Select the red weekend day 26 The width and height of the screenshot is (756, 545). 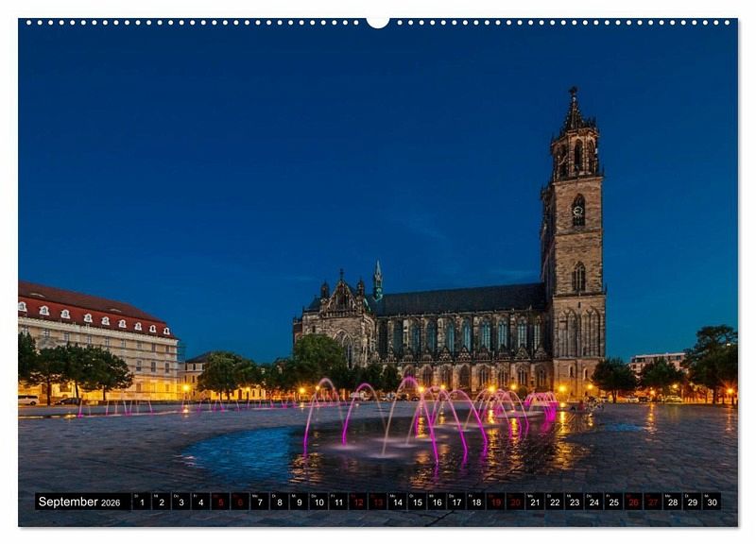tap(633, 502)
